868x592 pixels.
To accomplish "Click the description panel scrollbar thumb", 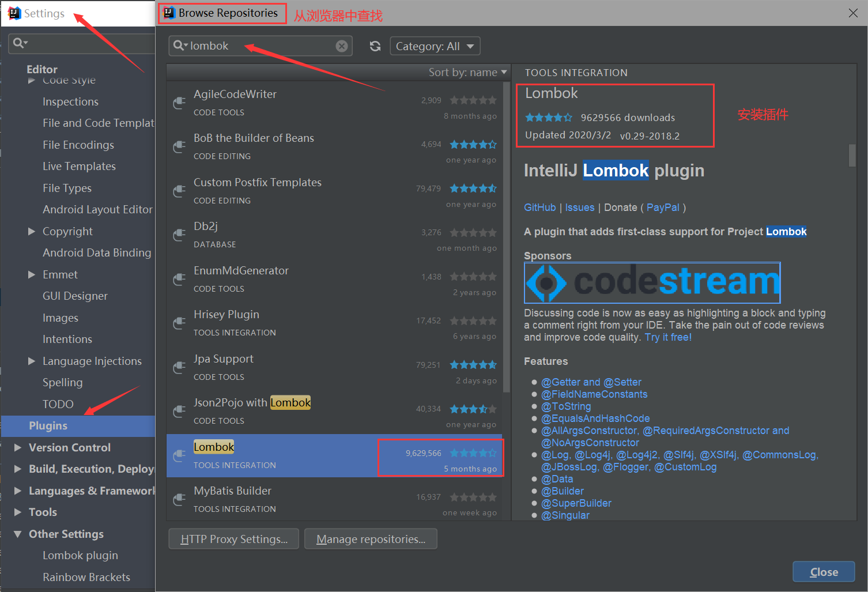I will click(x=852, y=155).
